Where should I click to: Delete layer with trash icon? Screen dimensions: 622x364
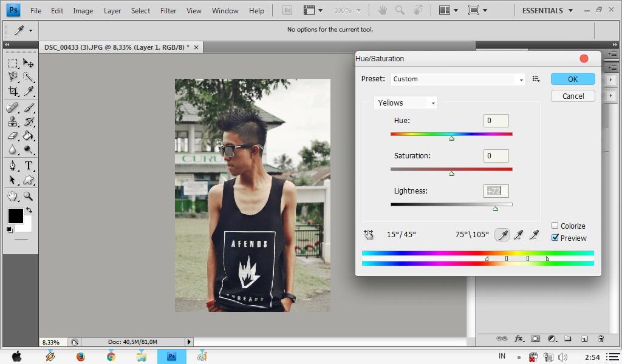(x=601, y=339)
